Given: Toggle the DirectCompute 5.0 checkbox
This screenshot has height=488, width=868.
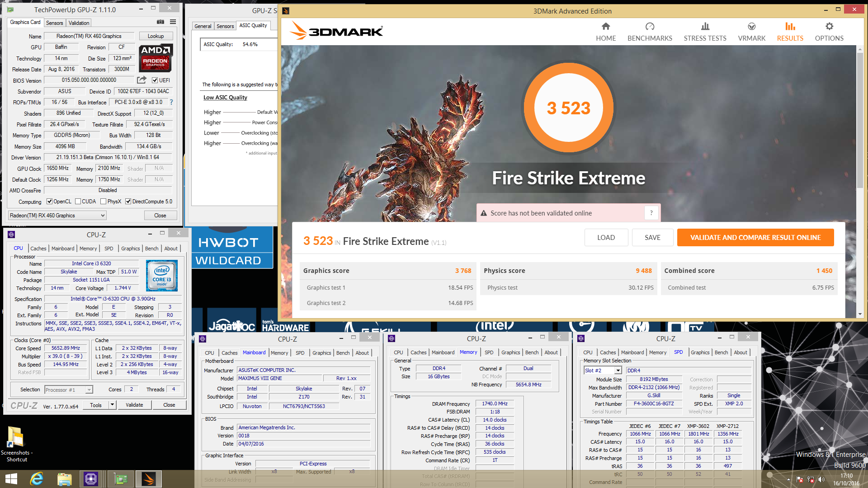Looking at the screenshot, I should pyautogui.click(x=128, y=202).
